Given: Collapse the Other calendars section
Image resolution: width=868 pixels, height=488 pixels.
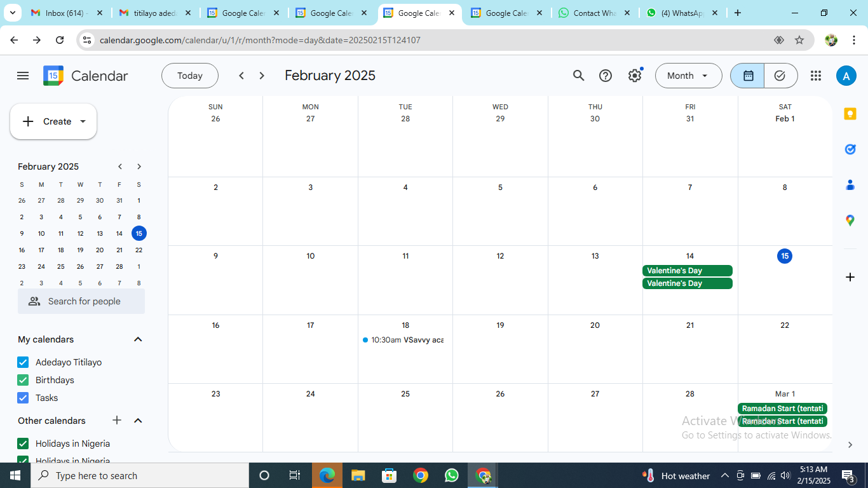Looking at the screenshot, I should coord(138,420).
